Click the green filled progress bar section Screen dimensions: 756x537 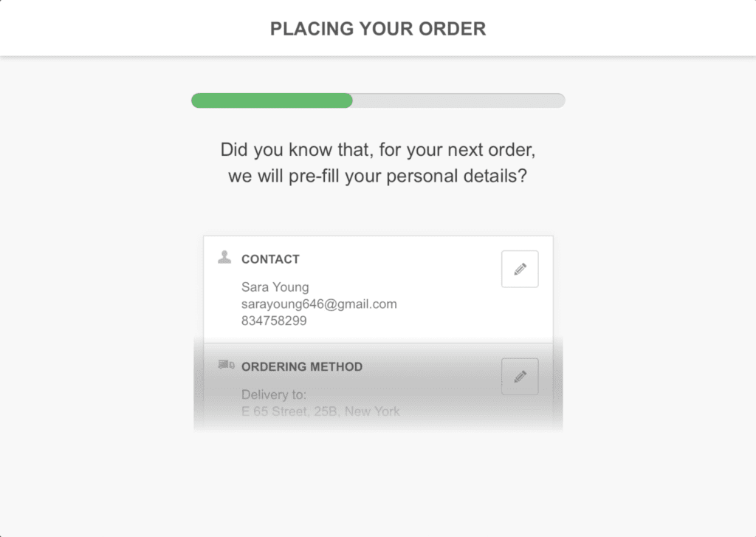click(272, 100)
